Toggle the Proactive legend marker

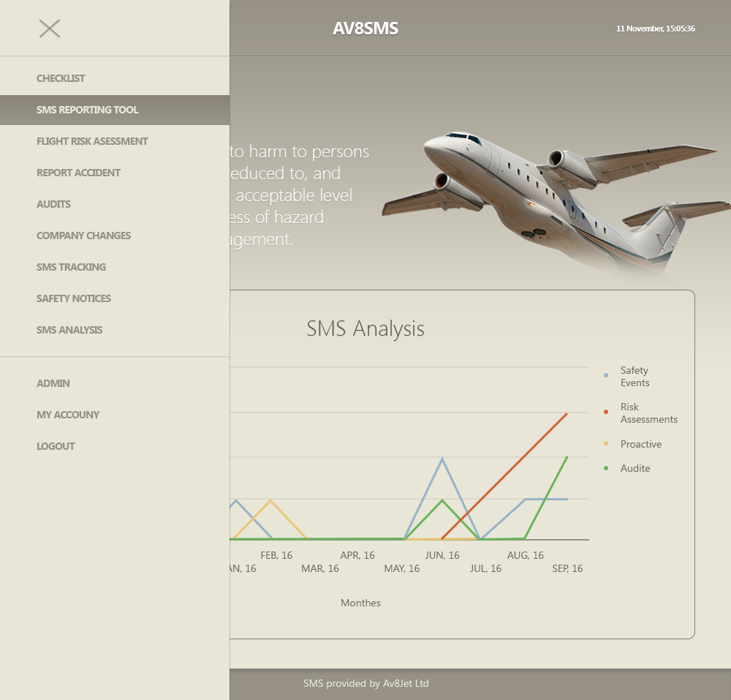pos(605,444)
